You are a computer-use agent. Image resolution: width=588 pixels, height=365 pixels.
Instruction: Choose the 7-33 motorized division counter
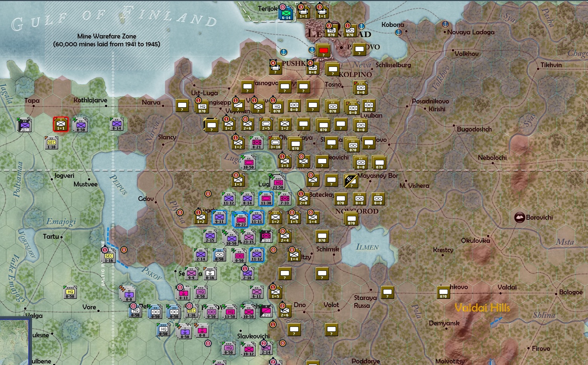[x=284, y=199]
